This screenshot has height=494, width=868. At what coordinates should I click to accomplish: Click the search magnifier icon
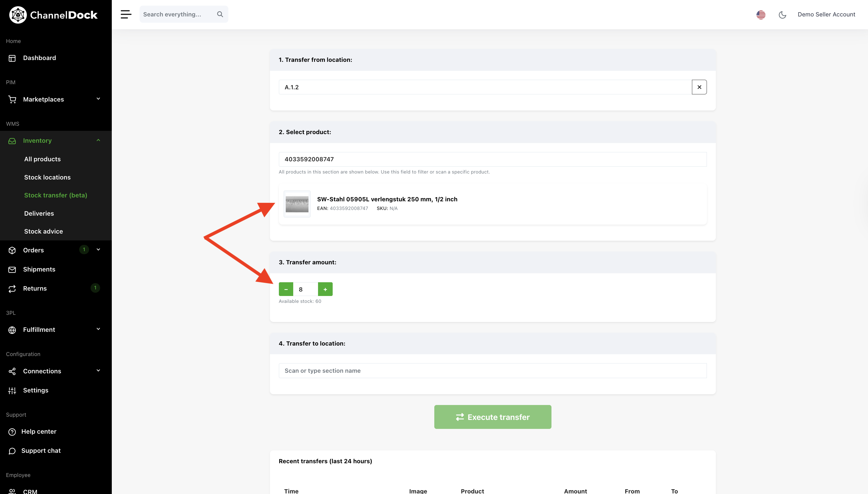[x=220, y=14]
